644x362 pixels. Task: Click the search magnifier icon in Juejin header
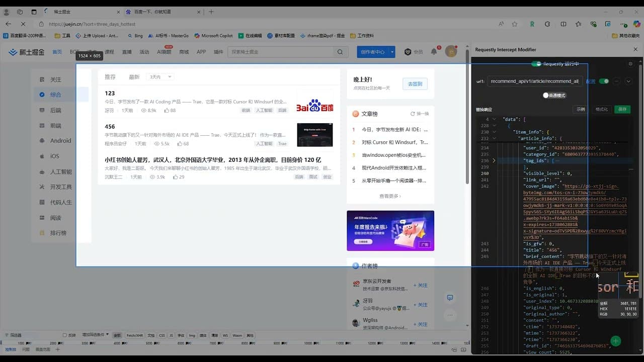tap(340, 52)
